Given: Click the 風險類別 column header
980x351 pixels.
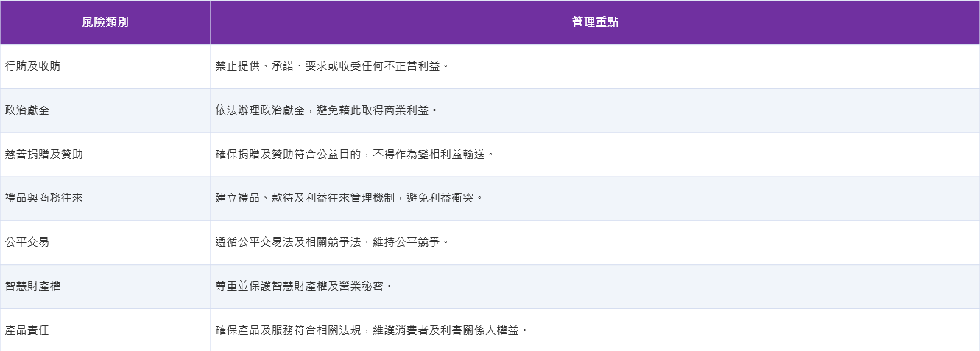Looking at the screenshot, I should click(x=105, y=22).
